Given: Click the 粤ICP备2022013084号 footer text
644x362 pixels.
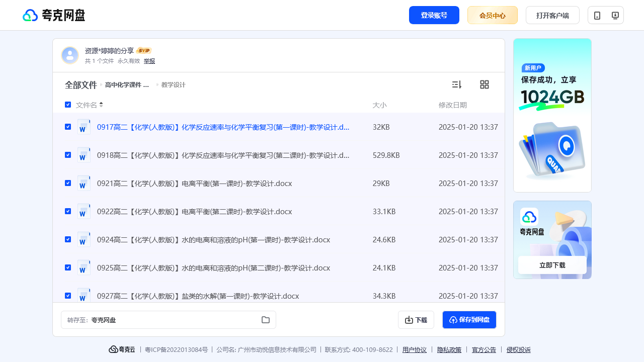Looking at the screenshot, I should point(176,350).
